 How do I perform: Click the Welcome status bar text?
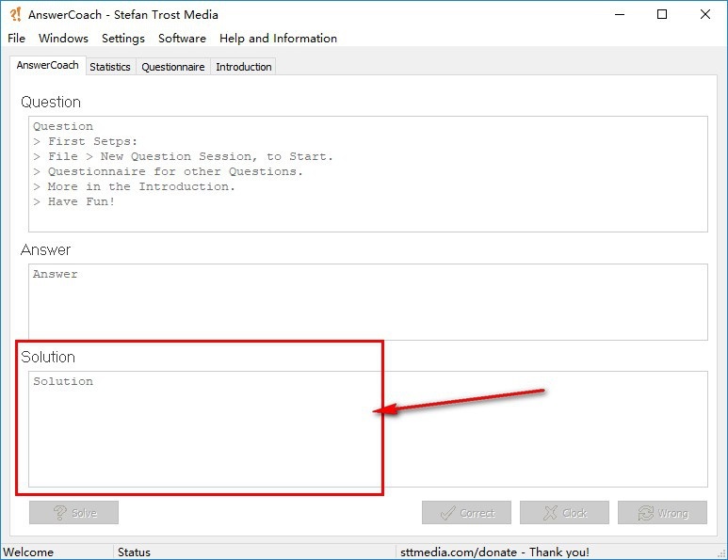[x=28, y=552]
